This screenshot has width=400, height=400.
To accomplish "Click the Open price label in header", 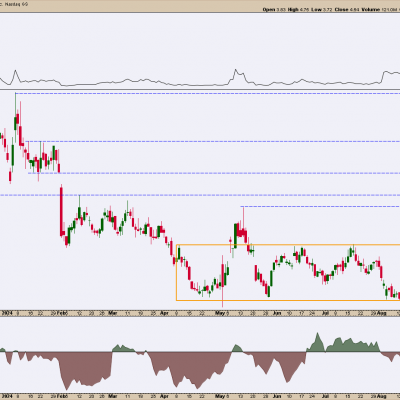I will (269, 10).
